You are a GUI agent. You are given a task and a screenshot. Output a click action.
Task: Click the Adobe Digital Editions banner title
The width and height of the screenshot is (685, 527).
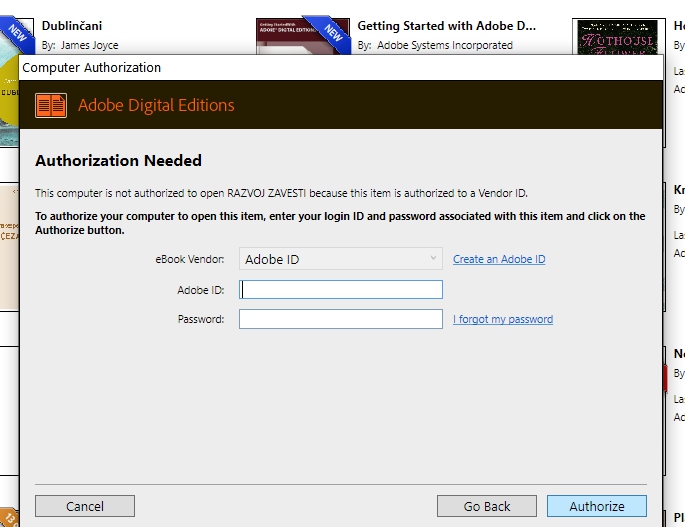(x=156, y=105)
